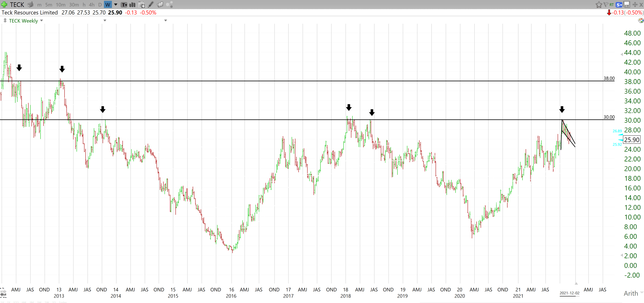This screenshot has height=303, width=644.
Task: Click the red -0.50% change in header
Action: tap(148, 12)
